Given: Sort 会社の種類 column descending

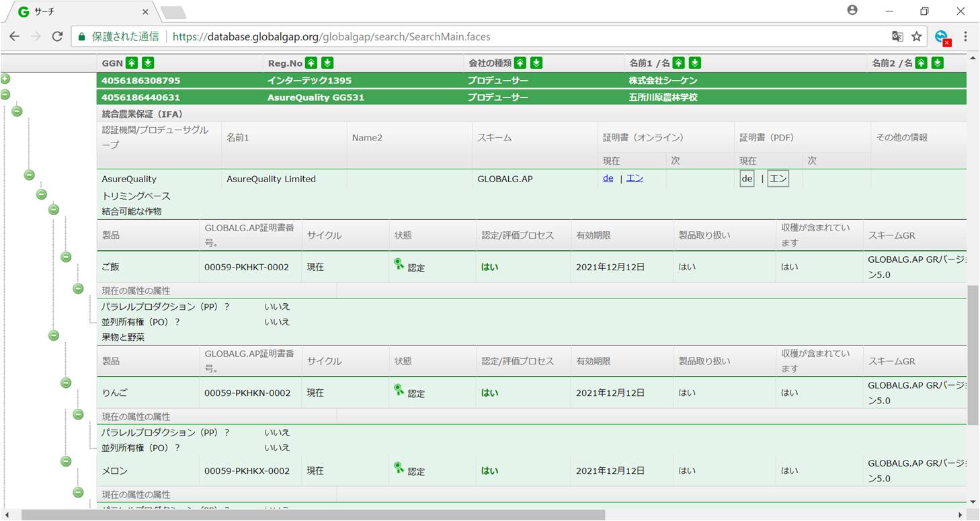Looking at the screenshot, I should (x=536, y=63).
